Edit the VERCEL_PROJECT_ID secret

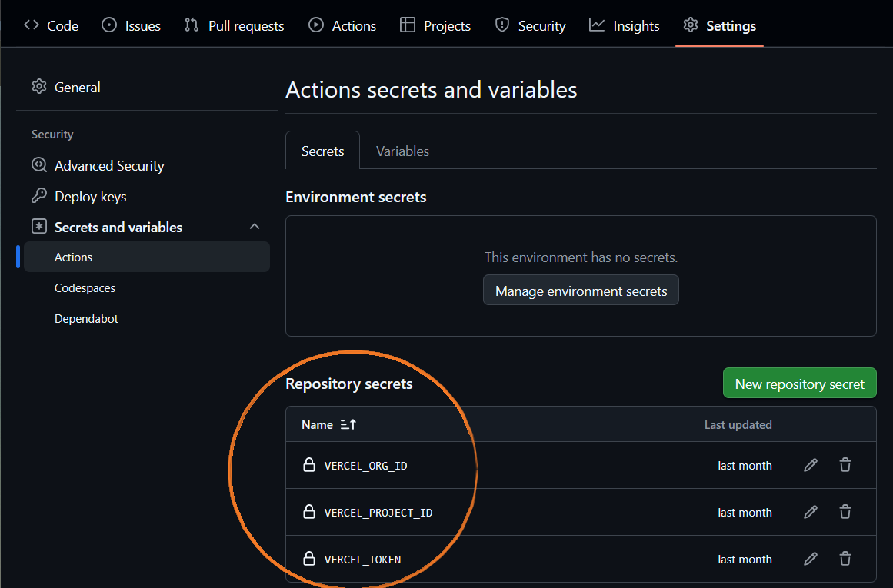811,512
